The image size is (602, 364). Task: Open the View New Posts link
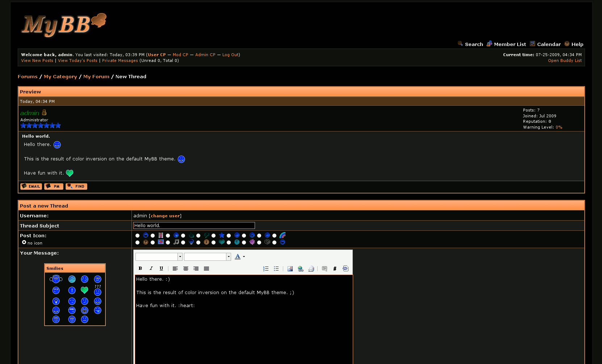(x=37, y=61)
